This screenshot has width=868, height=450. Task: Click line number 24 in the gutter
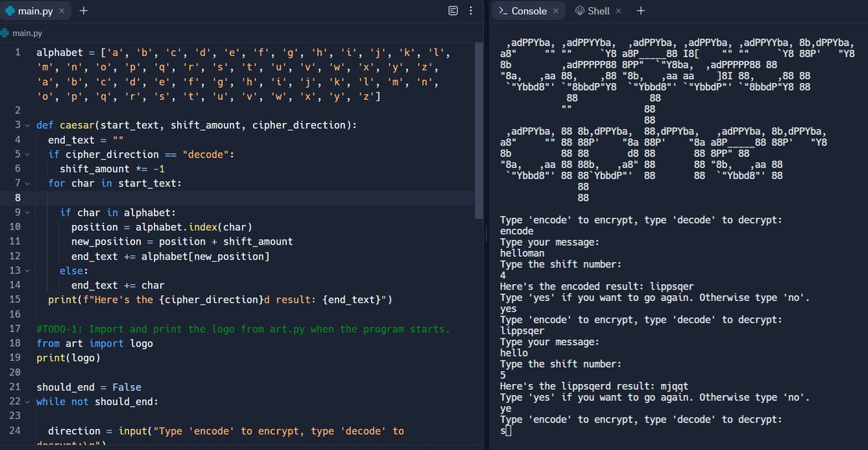coord(16,431)
